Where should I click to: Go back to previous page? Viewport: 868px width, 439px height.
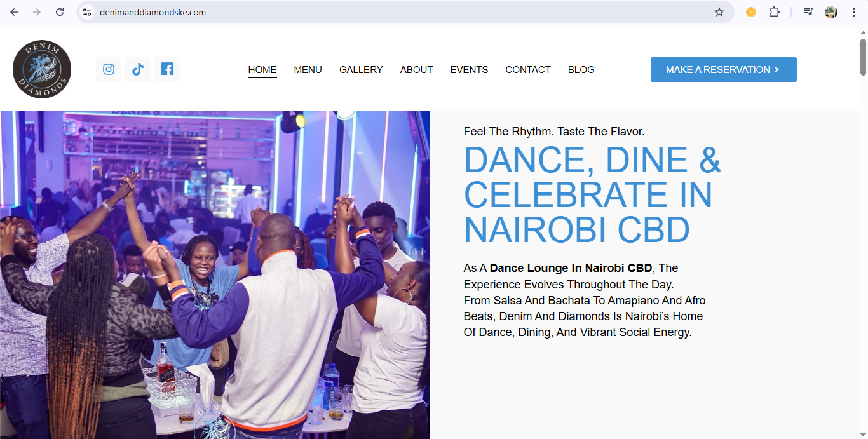[x=14, y=12]
